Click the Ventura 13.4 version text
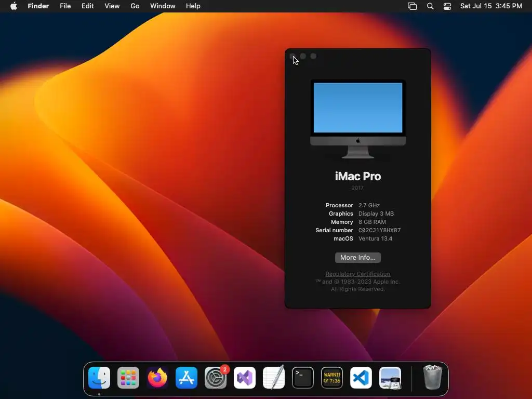 coord(375,238)
